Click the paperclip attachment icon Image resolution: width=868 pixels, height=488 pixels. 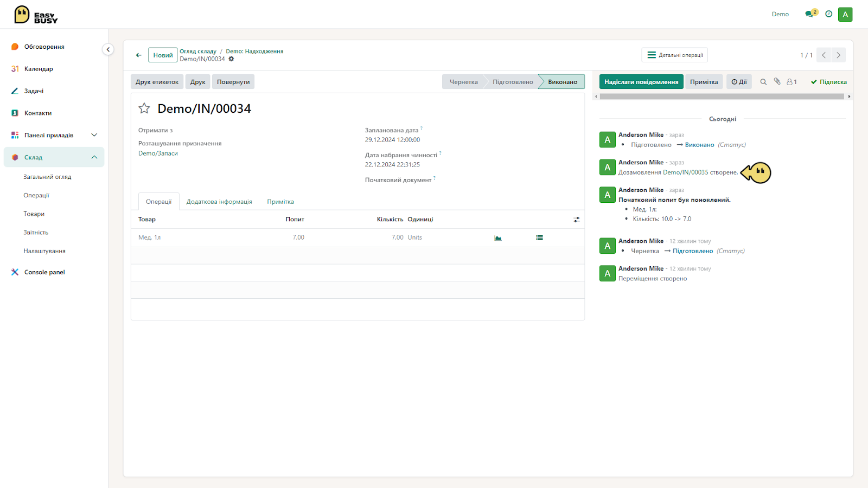tap(777, 81)
